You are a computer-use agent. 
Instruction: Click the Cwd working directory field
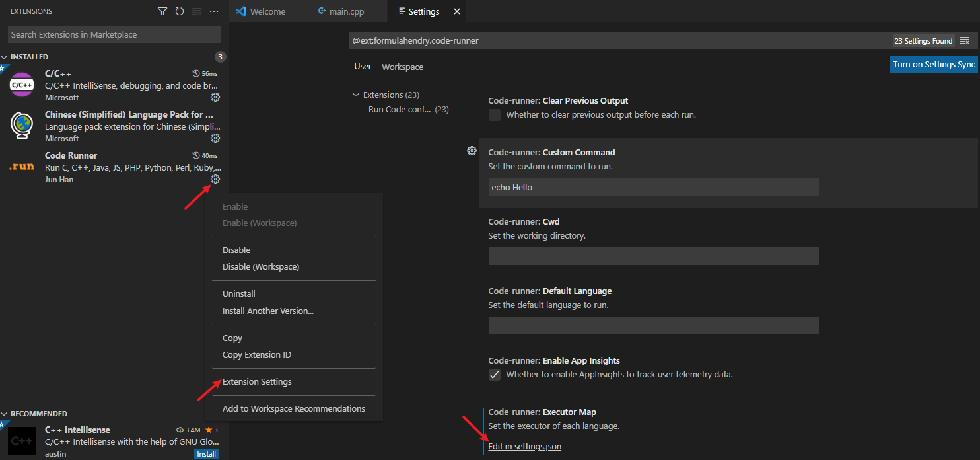654,256
